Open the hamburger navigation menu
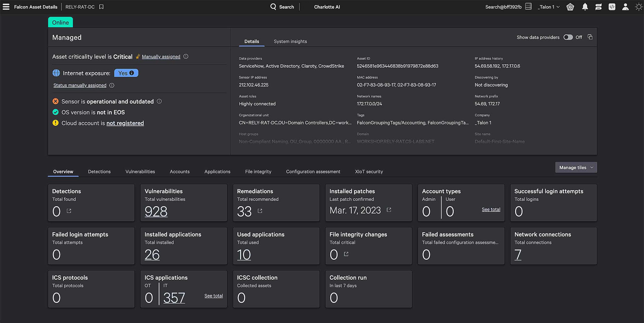Viewport: 644px width, 323px height. pyautogui.click(x=6, y=7)
